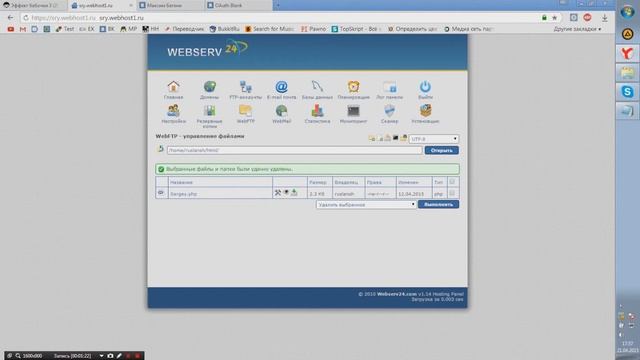Image resolution: width=640 pixels, height=360 pixels.
Task: Click the downloads arrow in browser toolbar
Action: (x=604, y=18)
